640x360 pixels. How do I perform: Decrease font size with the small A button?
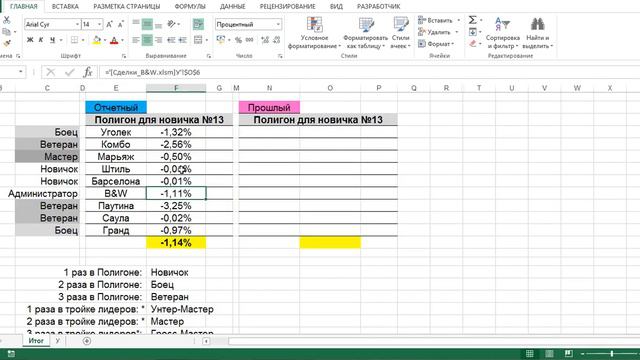pyautogui.click(x=120, y=24)
